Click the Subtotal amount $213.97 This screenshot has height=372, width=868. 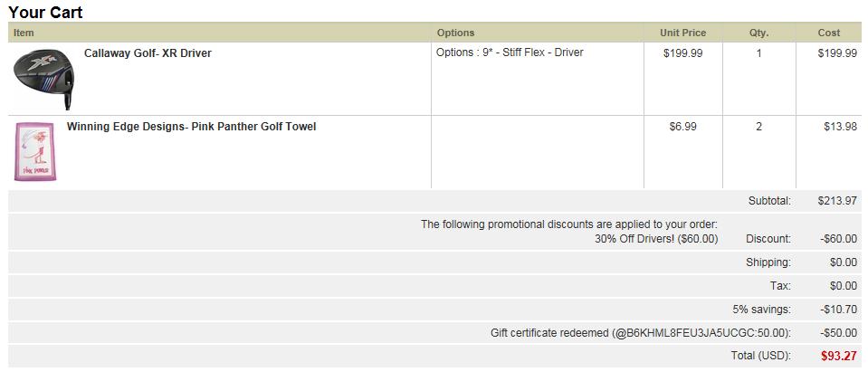[x=836, y=201]
